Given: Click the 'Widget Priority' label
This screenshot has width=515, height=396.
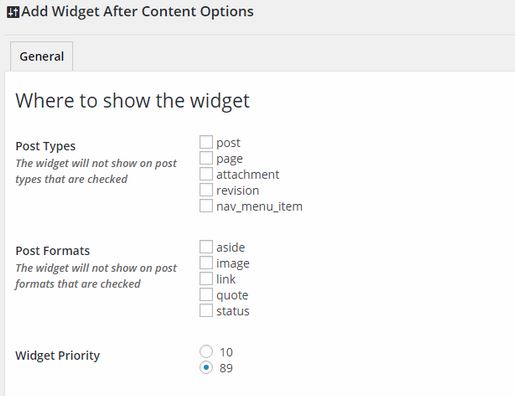Looking at the screenshot, I should (x=58, y=356).
